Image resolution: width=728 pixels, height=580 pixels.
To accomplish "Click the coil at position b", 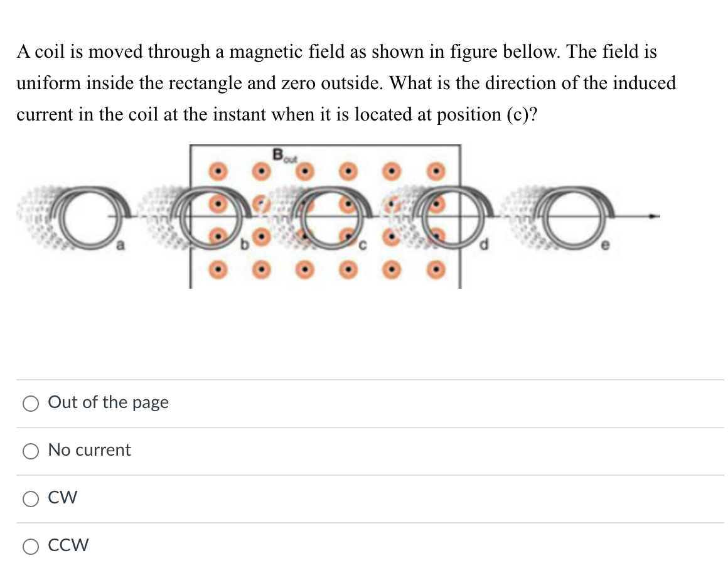I will coord(207,217).
